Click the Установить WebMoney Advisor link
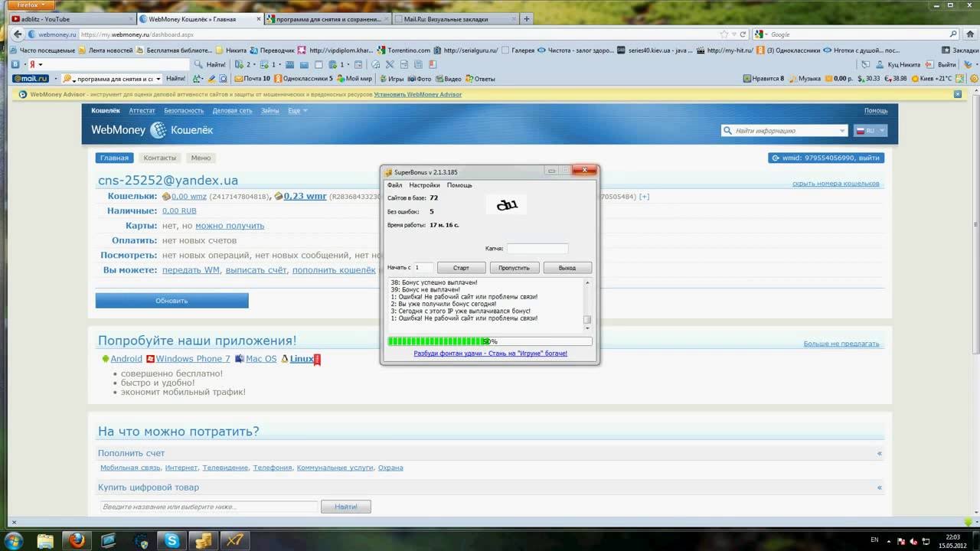Viewport: 980px width, 551px height. (418, 94)
